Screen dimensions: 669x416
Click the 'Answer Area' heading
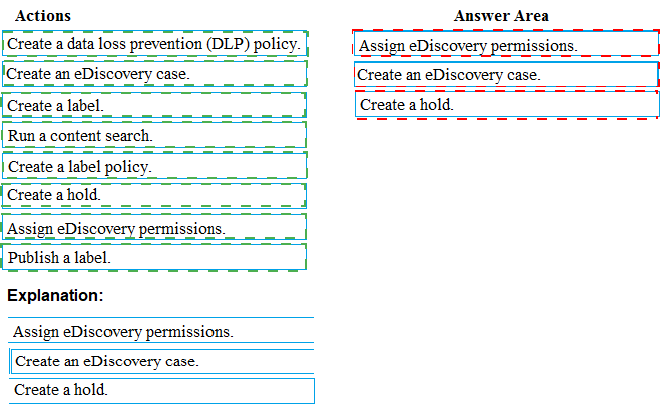[x=501, y=16]
